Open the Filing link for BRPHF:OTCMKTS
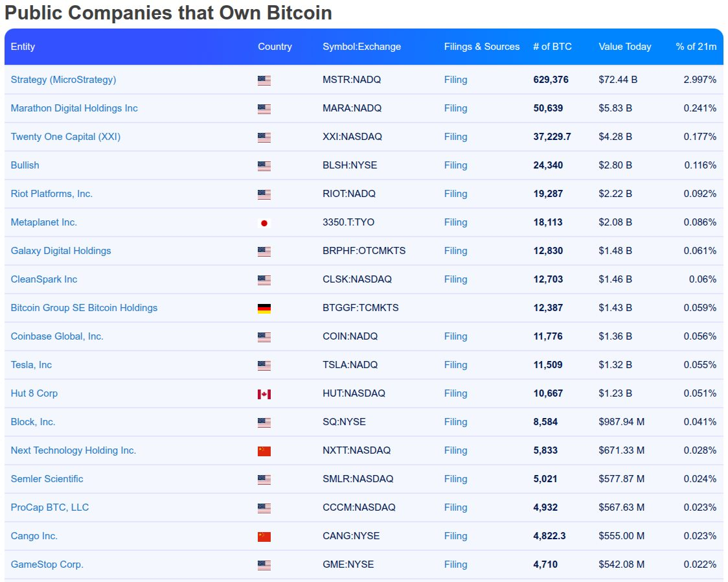 (455, 251)
